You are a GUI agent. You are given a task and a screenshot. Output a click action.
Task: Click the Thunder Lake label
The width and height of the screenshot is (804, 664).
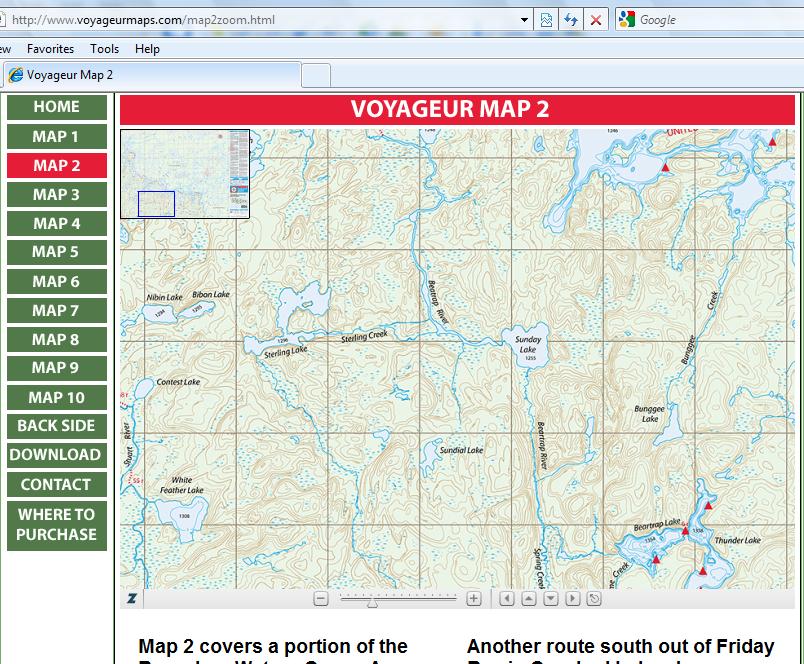pyautogui.click(x=738, y=540)
